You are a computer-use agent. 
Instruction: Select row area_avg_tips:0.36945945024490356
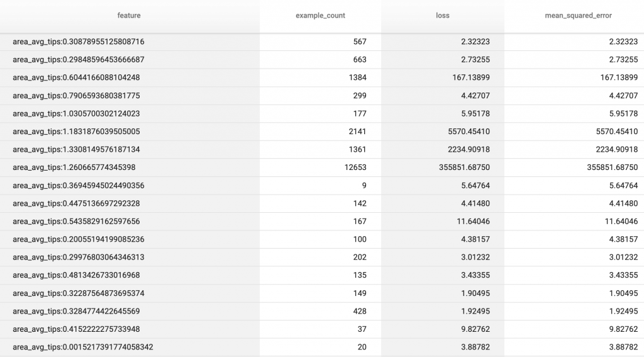tap(322, 186)
